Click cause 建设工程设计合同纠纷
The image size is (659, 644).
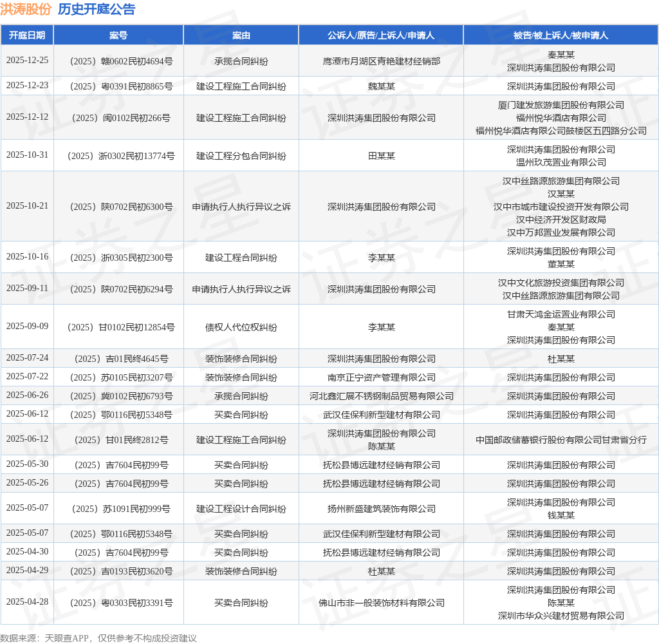(241, 509)
